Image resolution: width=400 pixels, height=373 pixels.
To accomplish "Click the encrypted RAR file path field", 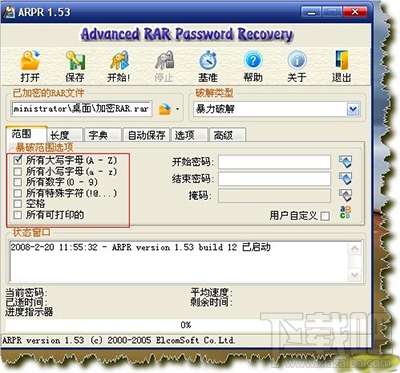I will point(81,109).
